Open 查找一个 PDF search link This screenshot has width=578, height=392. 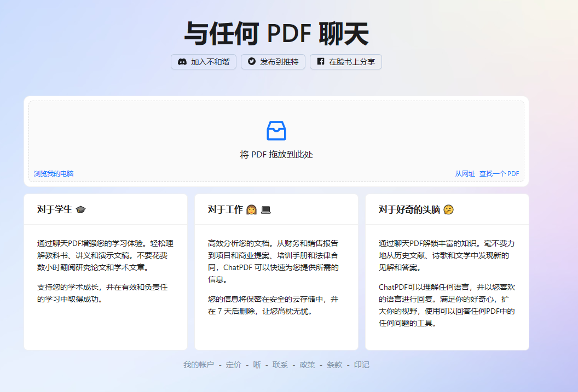(500, 173)
